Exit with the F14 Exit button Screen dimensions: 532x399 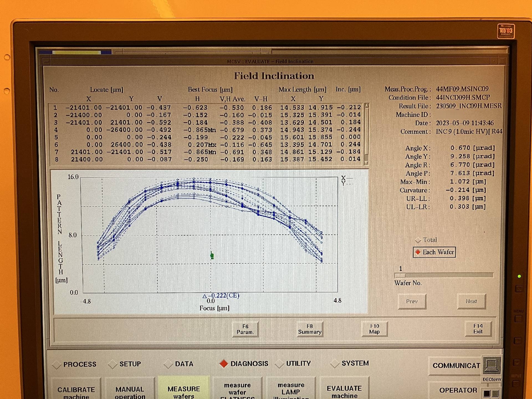[478, 329]
